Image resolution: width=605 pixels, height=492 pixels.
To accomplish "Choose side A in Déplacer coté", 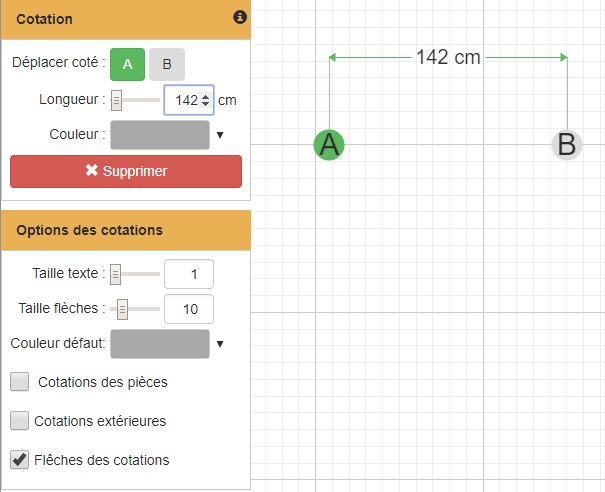I will (127, 64).
